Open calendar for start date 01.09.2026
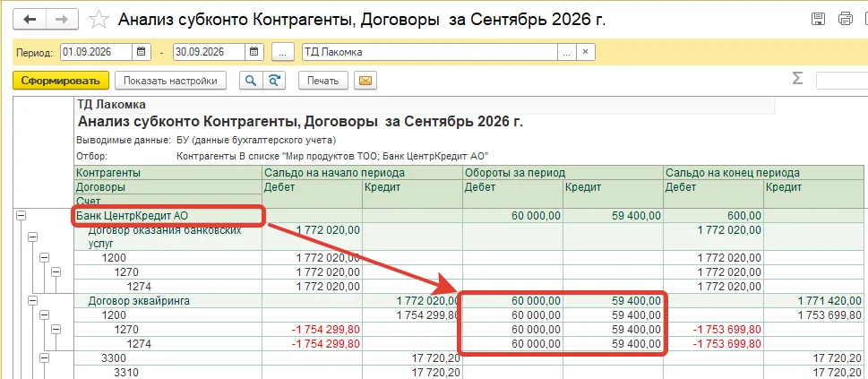 pyautogui.click(x=142, y=52)
